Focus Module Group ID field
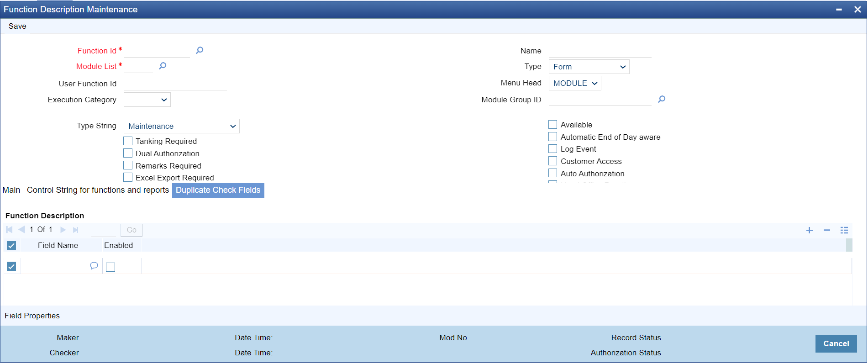The height and width of the screenshot is (364, 868). pyautogui.click(x=600, y=99)
